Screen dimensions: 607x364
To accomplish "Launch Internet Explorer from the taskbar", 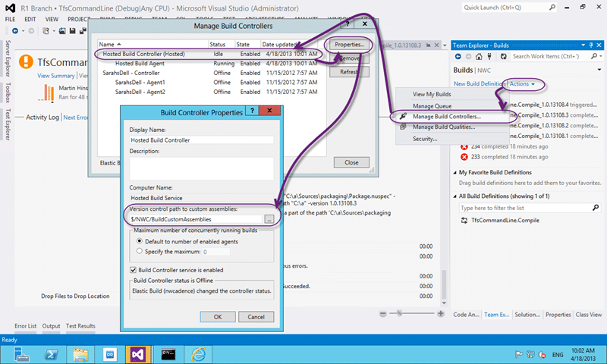I will 198,354.
